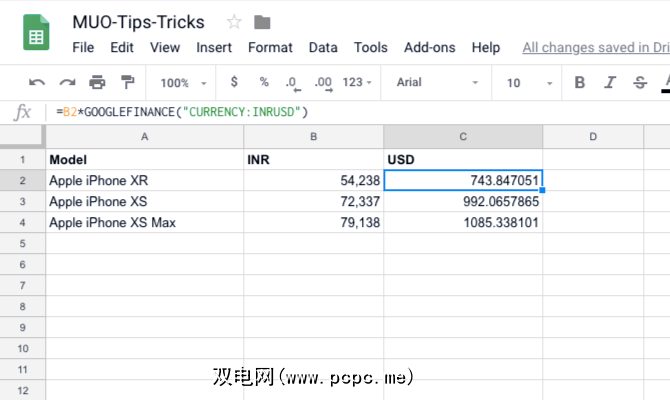Open the zoom 100% dropdown
This screenshot has width=670, height=400.
pos(183,83)
